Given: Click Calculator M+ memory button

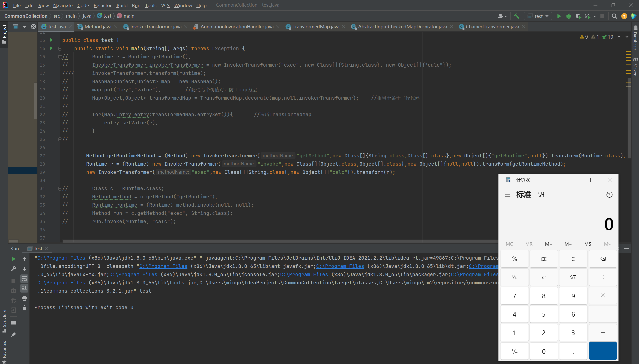Looking at the screenshot, I should (549, 244).
